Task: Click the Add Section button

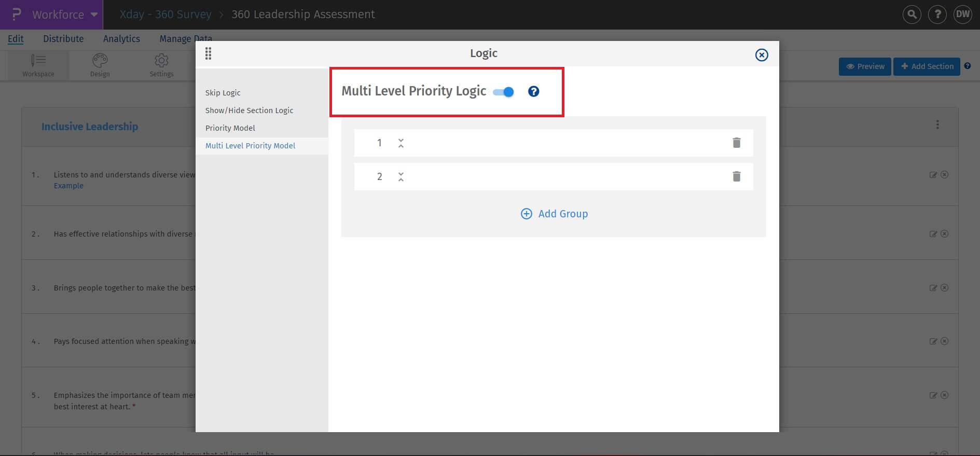Action: point(927,66)
